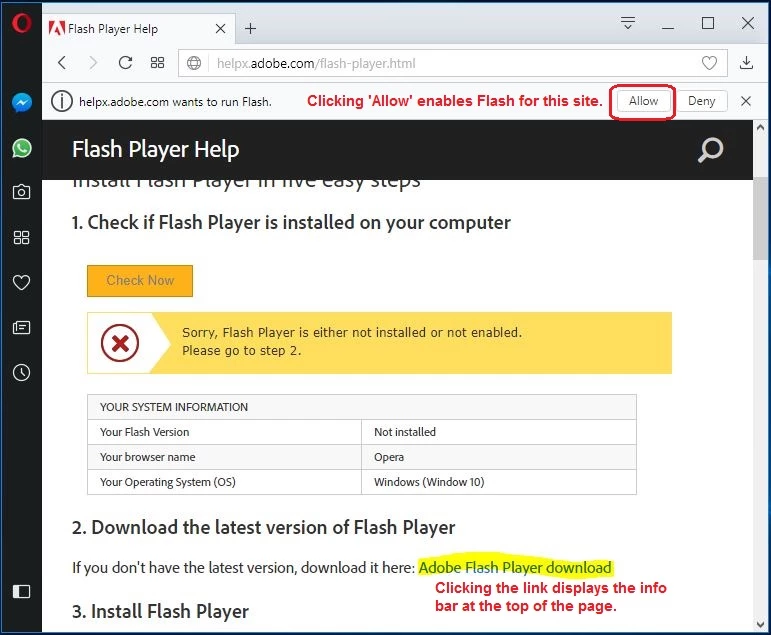Click the 'Windows (Window 10)' cell
The width and height of the screenshot is (771, 635).
coord(499,482)
